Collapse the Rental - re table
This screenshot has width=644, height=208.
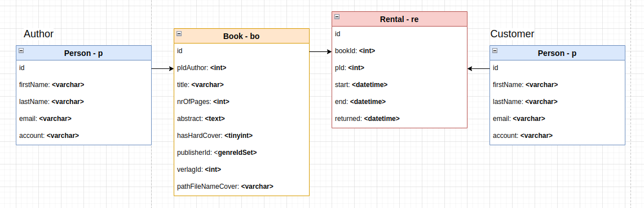337,17
